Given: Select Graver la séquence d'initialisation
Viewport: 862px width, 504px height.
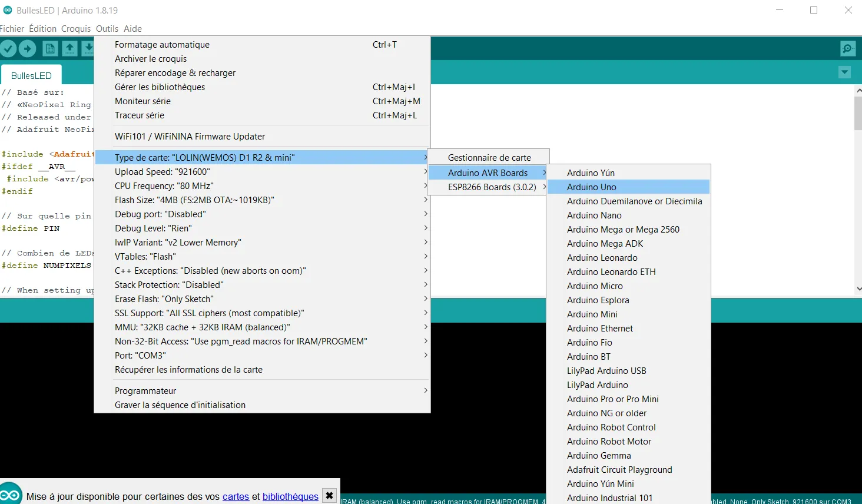Looking at the screenshot, I should [x=262, y=405].
